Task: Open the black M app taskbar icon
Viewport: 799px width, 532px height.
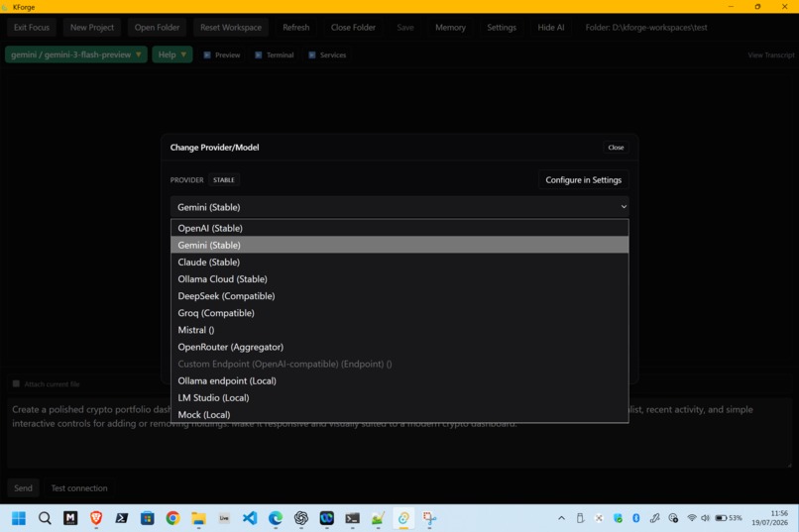Action: pos(70,518)
